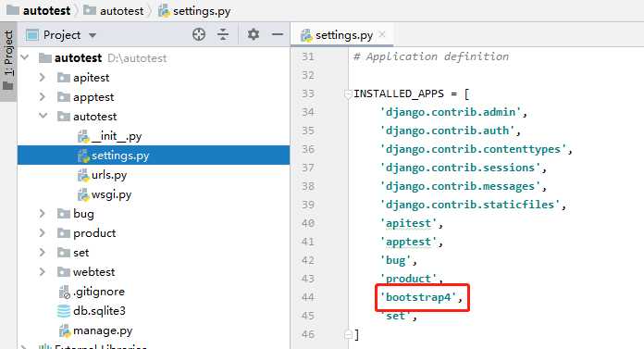Image resolution: width=644 pixels, height=349 pixels.
Task: Click the db.sqlite3 database icon
Action: click(x=64, y=311)
